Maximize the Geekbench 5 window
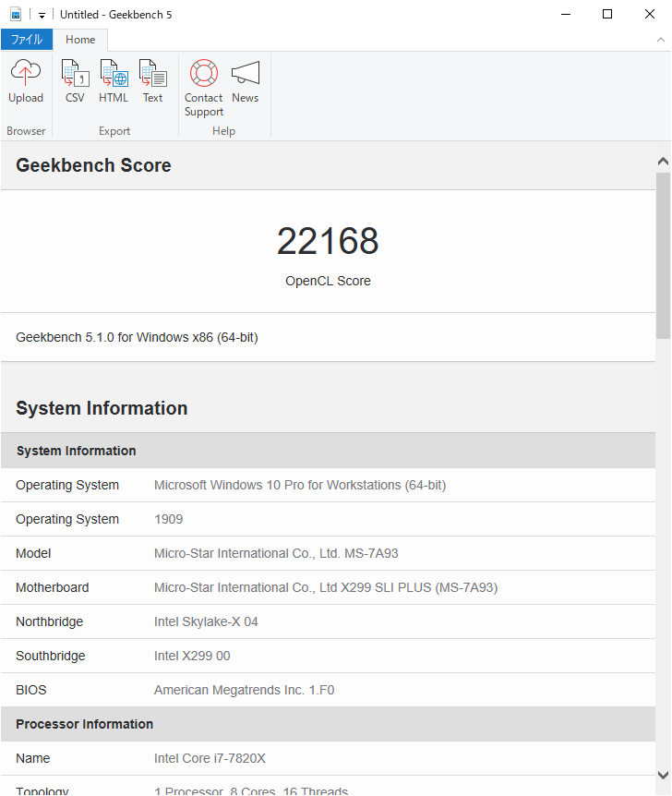Viewport: 672px width, 796px height. [x=607, y=14]
